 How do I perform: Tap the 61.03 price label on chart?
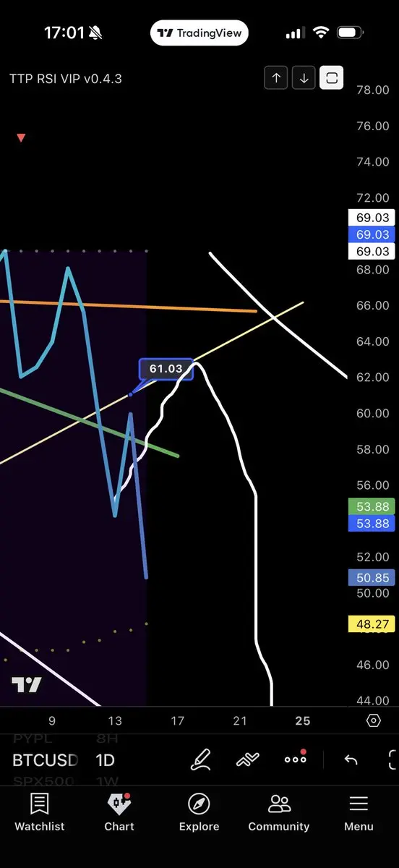[x=166, y=369]
